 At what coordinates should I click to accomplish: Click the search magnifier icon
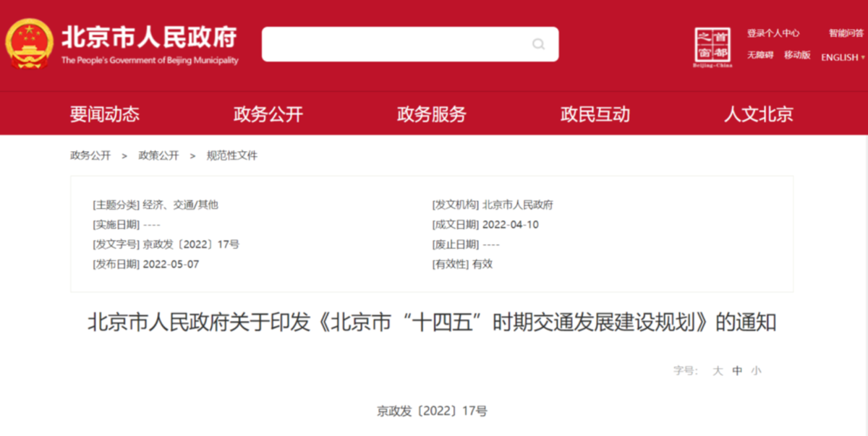pyautogui.click(x=539, y=44)
